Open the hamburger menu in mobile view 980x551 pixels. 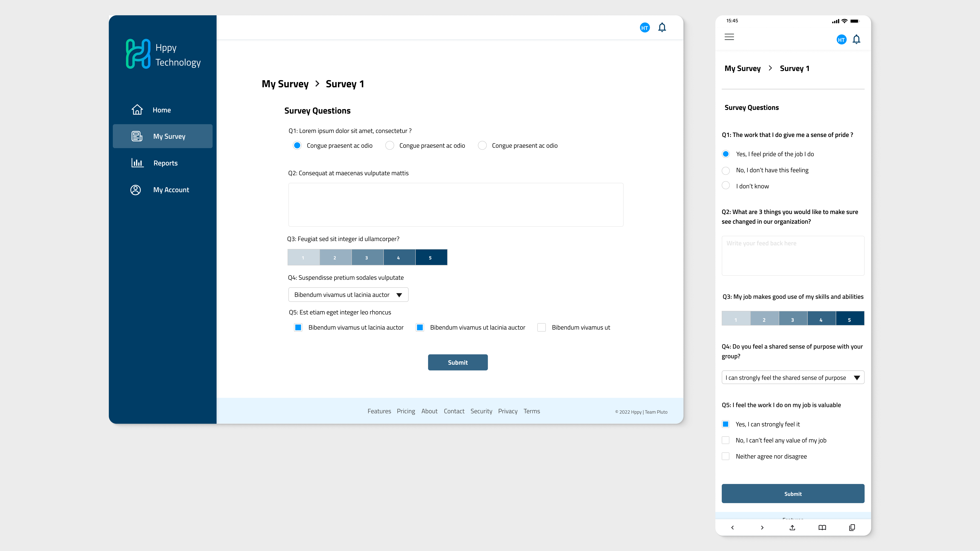(729, 37)
